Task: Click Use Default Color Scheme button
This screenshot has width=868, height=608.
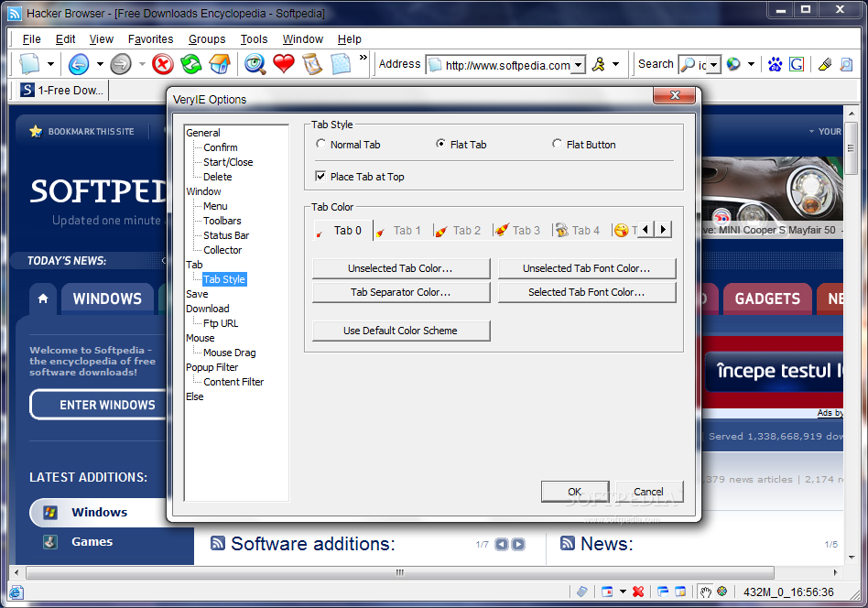Action: 401,331
